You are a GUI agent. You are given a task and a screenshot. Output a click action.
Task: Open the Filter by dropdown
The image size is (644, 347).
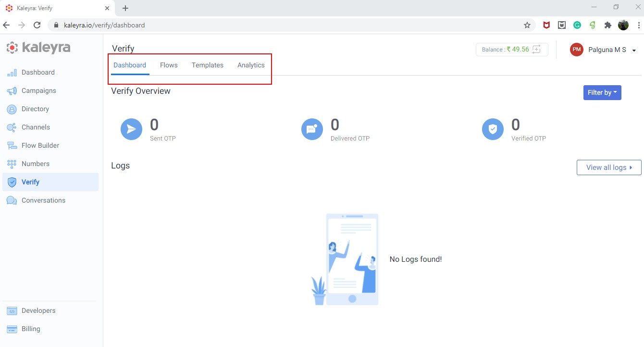[602, 92]
